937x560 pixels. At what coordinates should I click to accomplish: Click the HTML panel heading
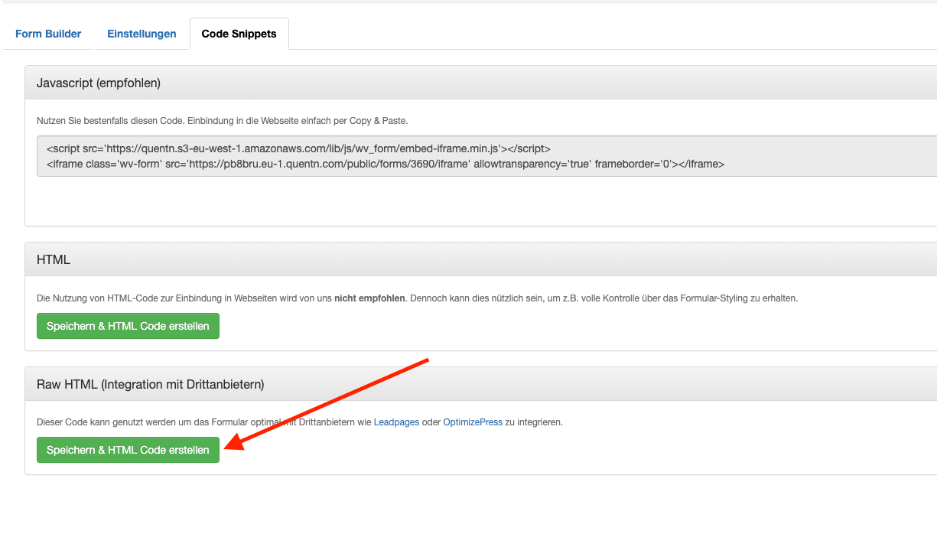(54, 260)
